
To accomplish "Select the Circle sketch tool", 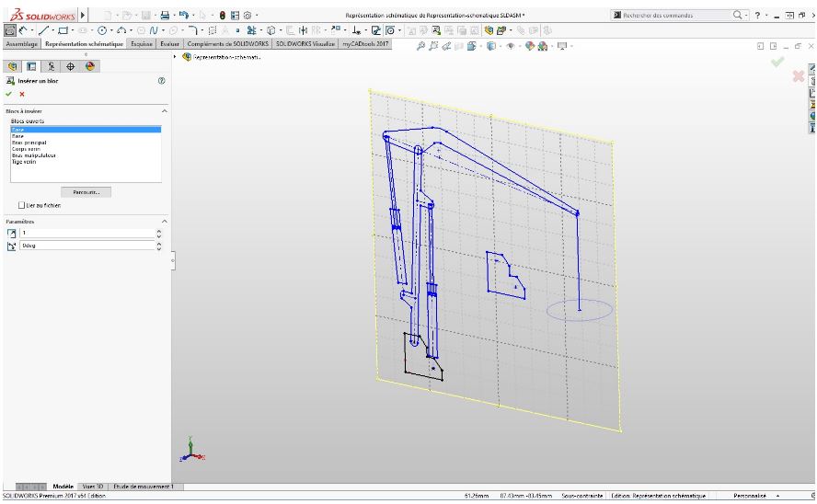I will pos(102,30).
